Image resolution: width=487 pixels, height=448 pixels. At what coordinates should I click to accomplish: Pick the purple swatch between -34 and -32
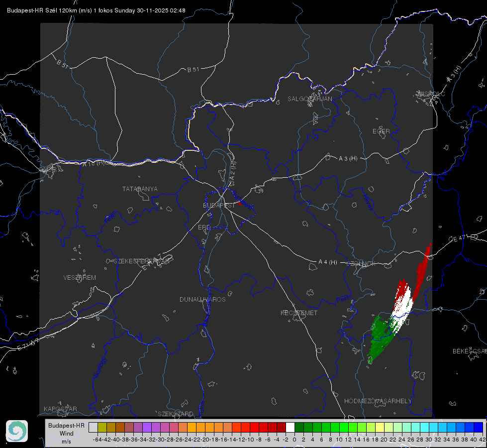[x=147, y=427]
